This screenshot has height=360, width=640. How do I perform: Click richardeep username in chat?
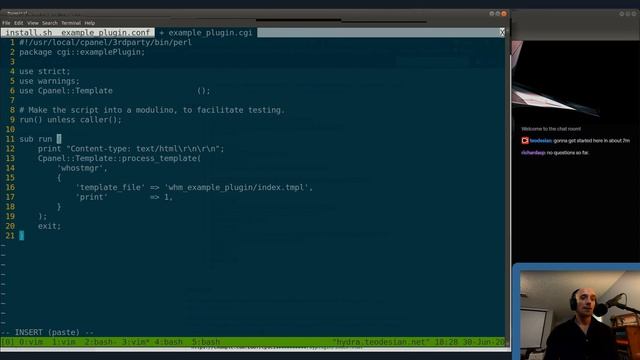[533, 153]
